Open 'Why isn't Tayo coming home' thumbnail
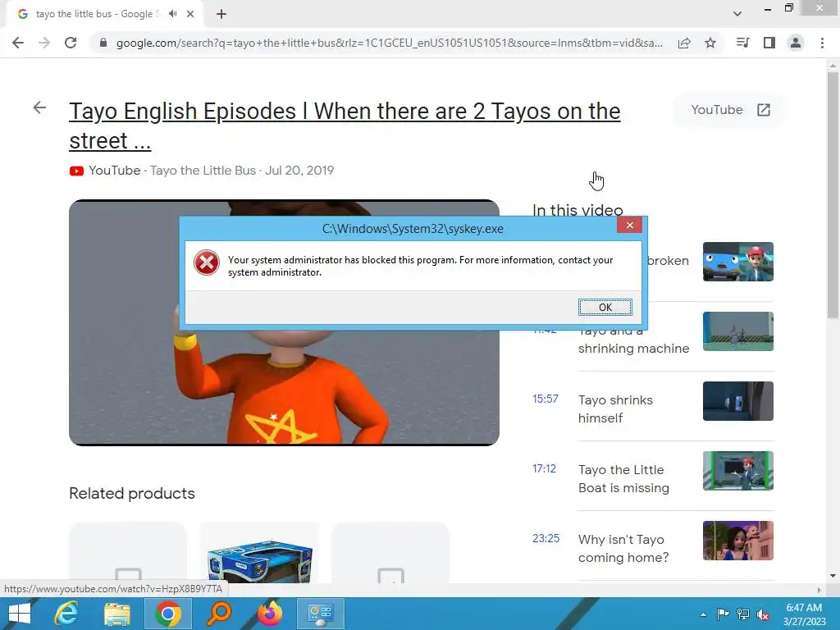This screenshot has width=840, height=630. click(738, 540)
